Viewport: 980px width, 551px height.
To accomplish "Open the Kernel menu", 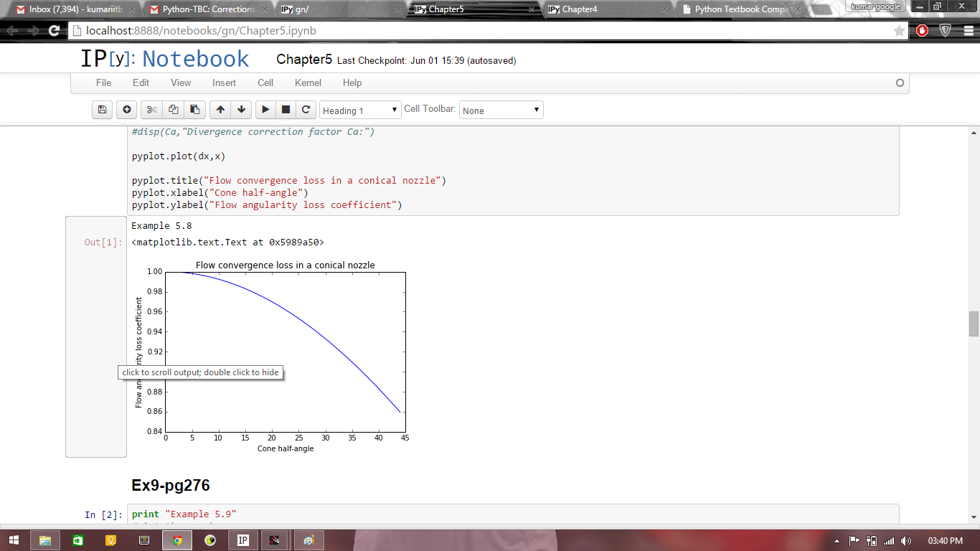I will [308, 83].
